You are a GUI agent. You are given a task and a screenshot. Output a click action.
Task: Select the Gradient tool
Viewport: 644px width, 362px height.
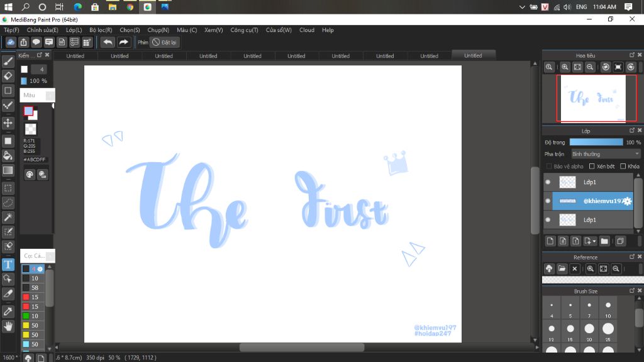8,170
